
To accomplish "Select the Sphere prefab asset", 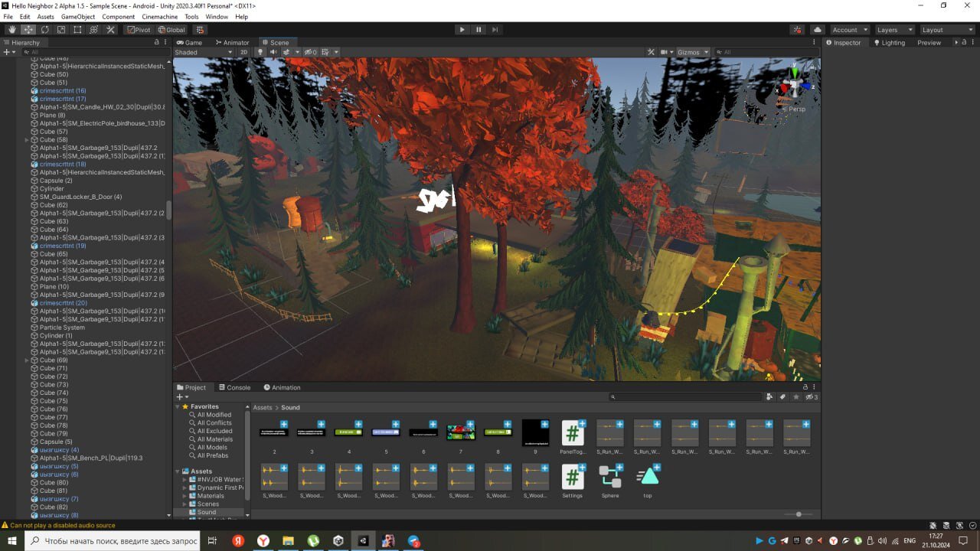I will (x=610, y=481).
